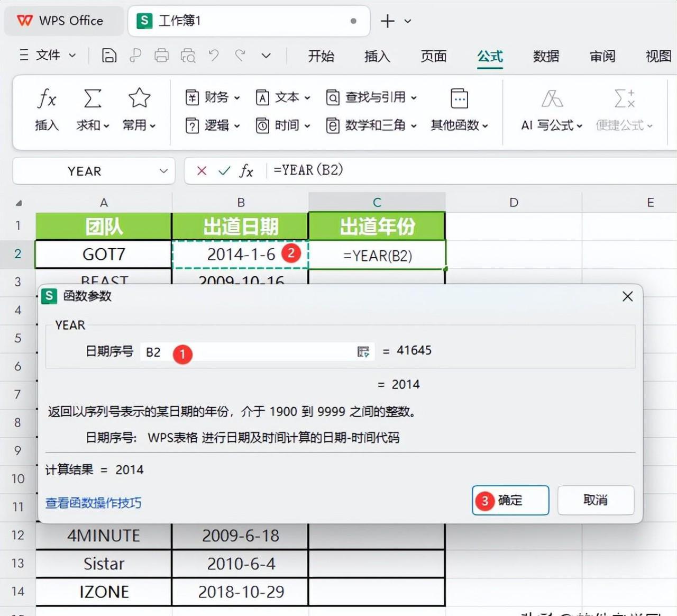
Task: Click the formula bar text =YEAR(B2)
Action: pos(308,170)
